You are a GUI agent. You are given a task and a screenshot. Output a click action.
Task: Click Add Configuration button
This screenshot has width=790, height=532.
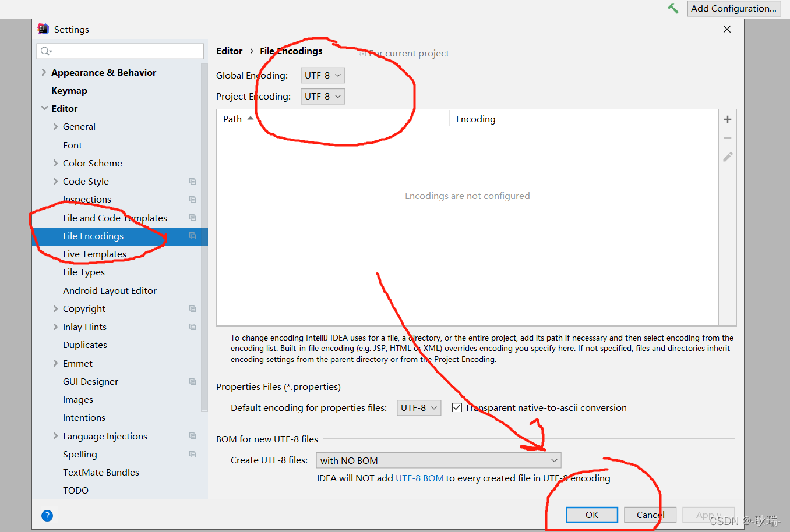coord(734,8)
